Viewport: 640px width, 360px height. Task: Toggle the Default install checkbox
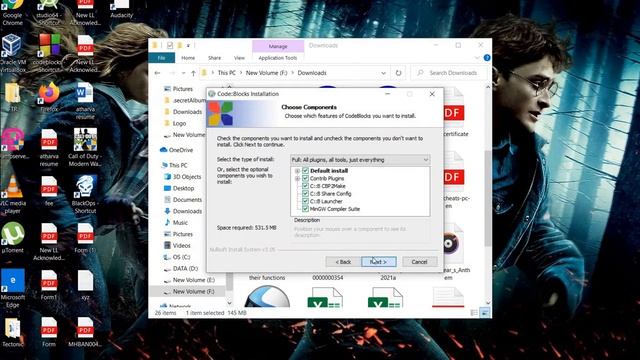(x=305, y=171)
